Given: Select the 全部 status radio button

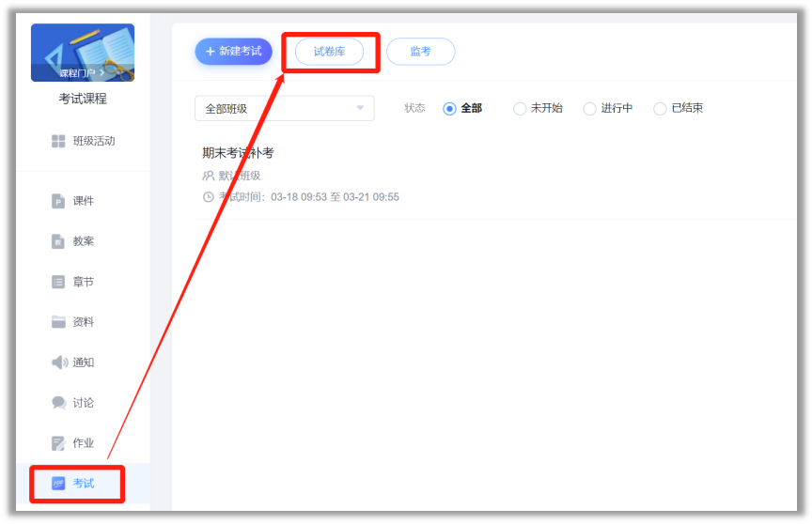Looking at the screenshot, I should (449, 109).
